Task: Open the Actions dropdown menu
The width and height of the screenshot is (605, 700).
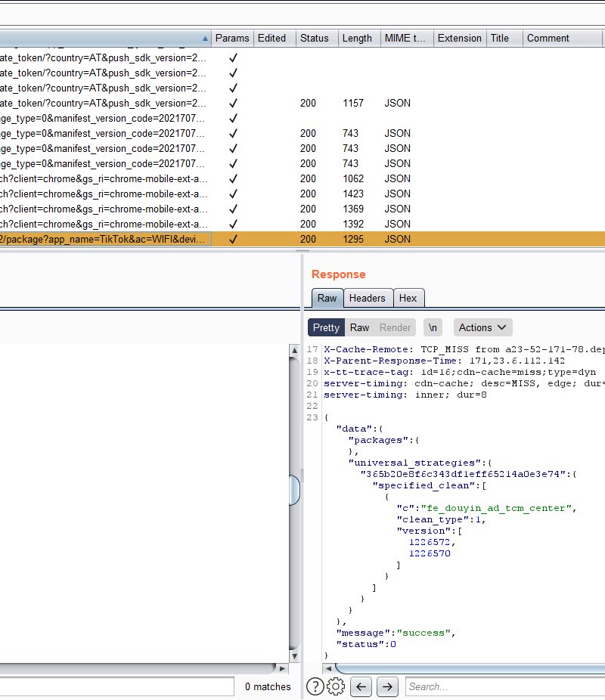Action: tap(482, 327)
